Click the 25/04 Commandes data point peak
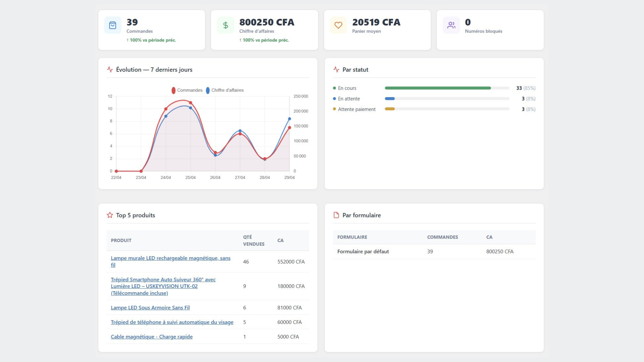The height and width of the screenshot is (362, 644). point(191,103)
